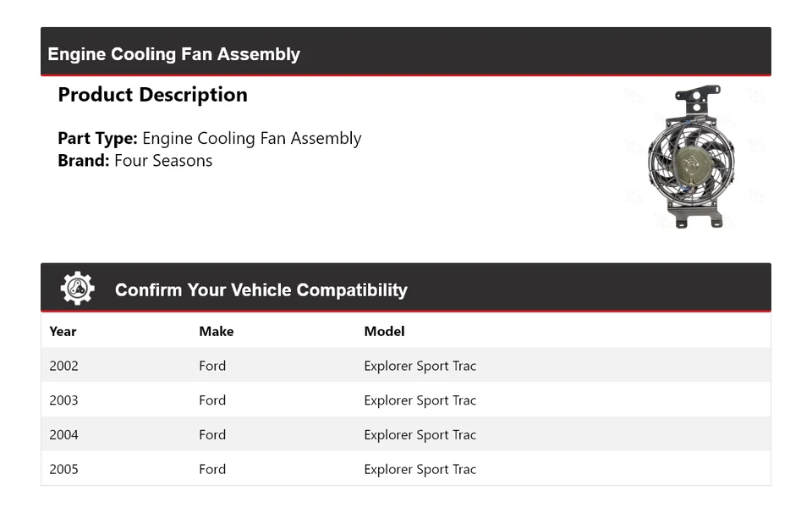Click the Brand Four Seasons line
This screenshot has width=812, height=513.
coord(134,161)
